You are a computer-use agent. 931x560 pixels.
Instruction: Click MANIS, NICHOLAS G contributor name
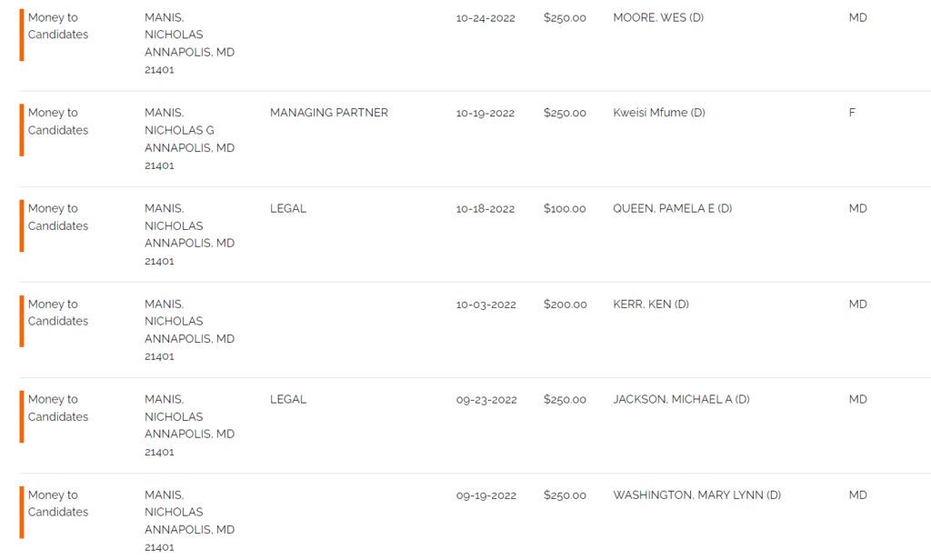(x=179, y=121)
